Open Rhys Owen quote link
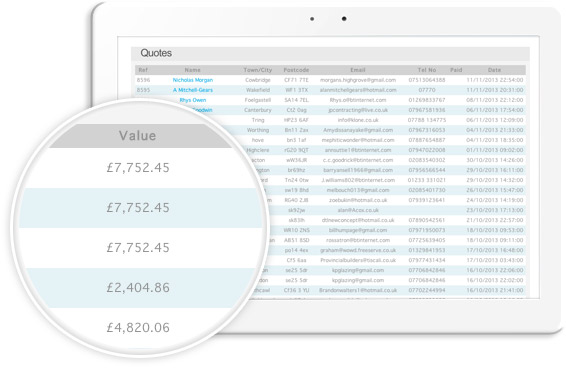This screenshot has height=368, width=566. pyautogui.click(x=193, y=100)
